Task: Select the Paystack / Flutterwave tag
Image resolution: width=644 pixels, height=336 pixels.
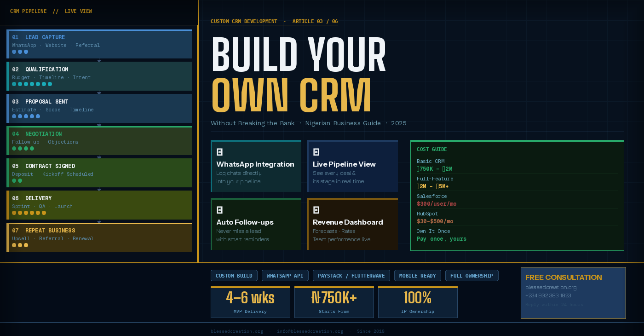Action: tap(351, 276)
